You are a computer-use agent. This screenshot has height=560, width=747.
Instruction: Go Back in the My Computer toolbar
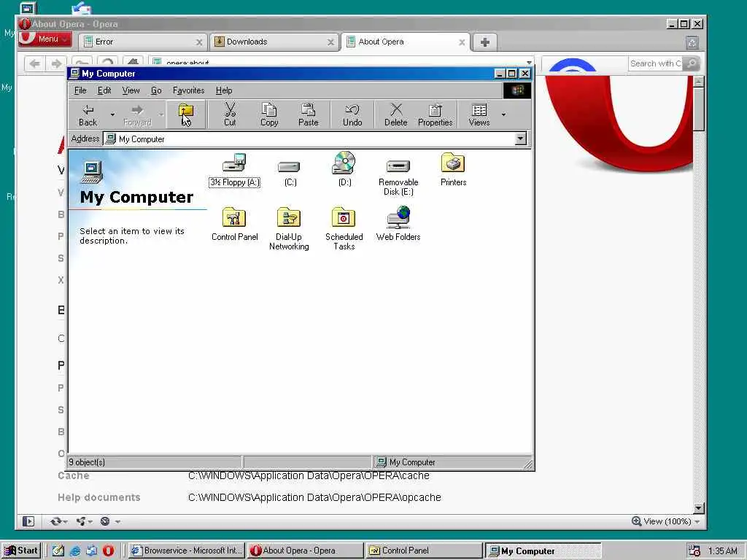88,114
